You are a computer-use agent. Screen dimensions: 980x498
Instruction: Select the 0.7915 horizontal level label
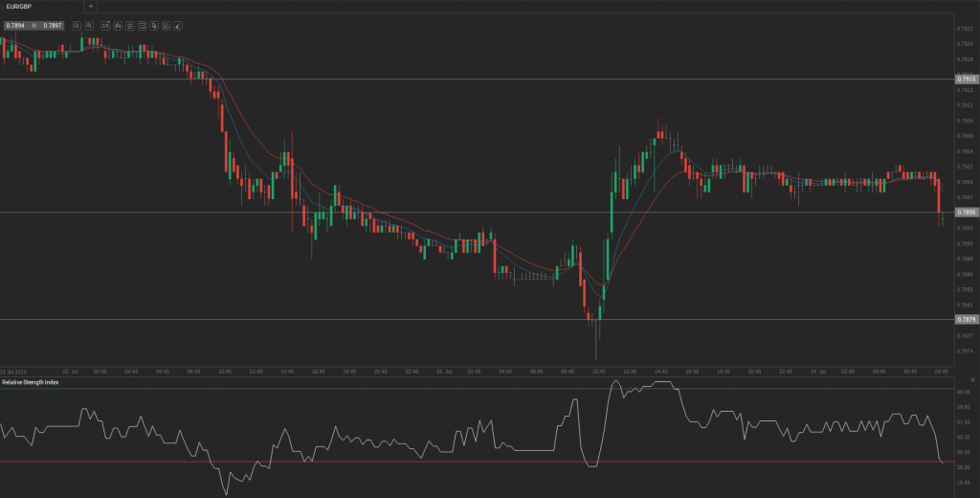(965, 79)
